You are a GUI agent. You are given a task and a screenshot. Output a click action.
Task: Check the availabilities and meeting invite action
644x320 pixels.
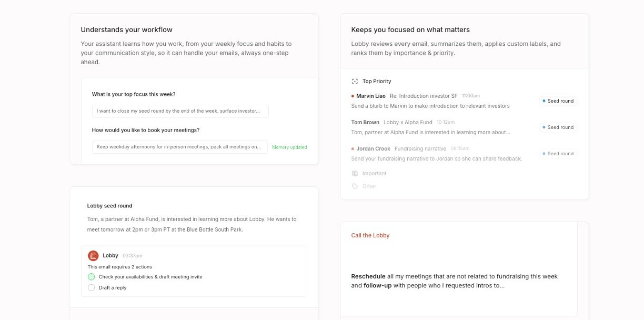pyautogui.click(x=92, y=277)
